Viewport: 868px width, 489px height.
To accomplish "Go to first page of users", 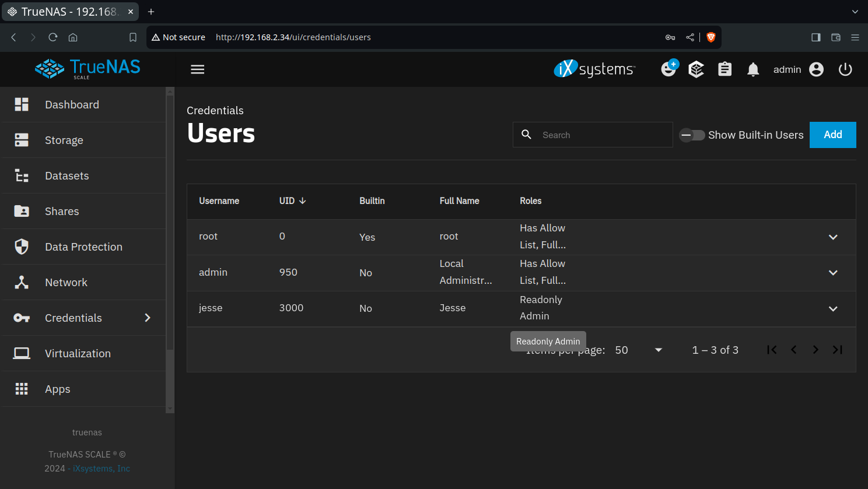I will pyautogui.click(x=772, y=350).
